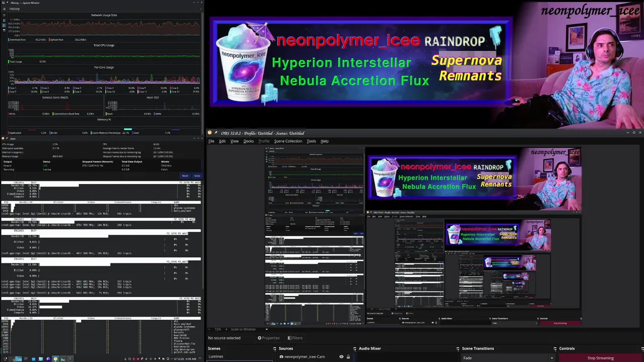Viewport: 644px width, 362px height.
Task: Click the source Properties button
Action: coord(269,338)
